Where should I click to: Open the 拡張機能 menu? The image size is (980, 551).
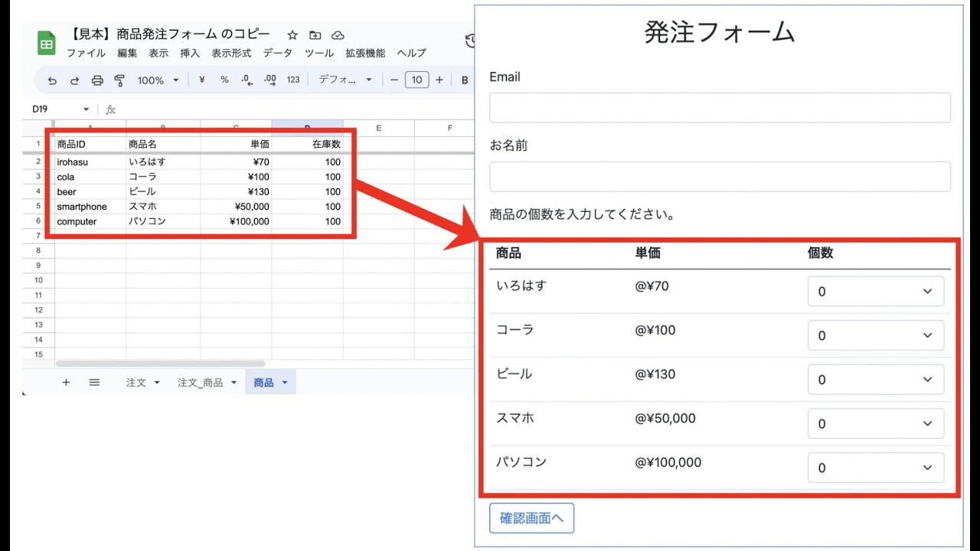(x=365, y=53)
